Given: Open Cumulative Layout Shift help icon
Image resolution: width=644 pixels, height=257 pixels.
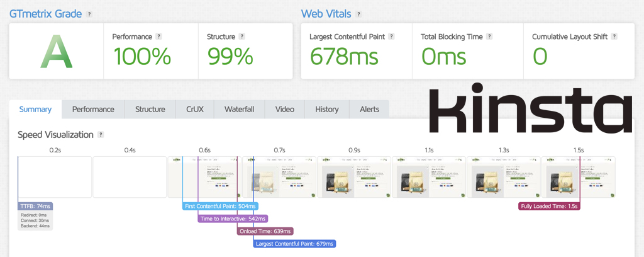Looking at the screenshot, I should (x=614, y=36).
